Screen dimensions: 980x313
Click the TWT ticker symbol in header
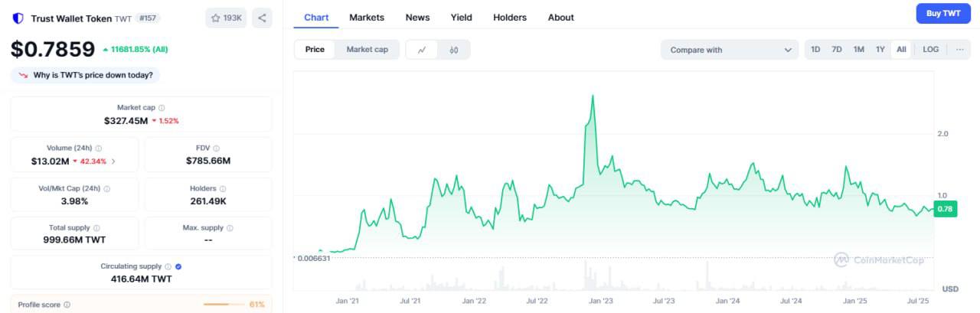coord(123,18)
